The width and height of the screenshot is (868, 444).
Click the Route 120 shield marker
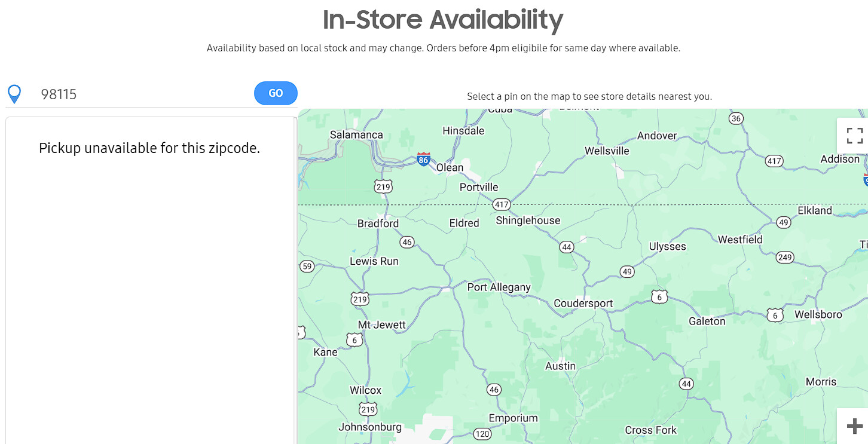point(482,433)
